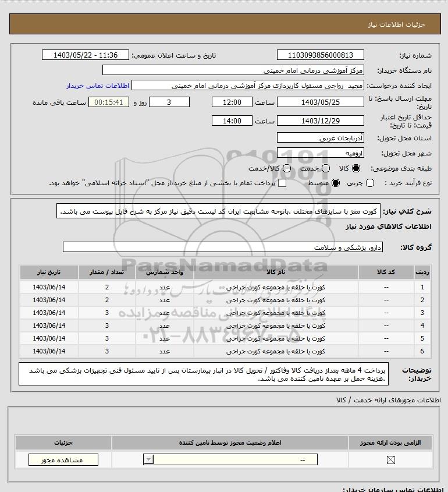Screen dimensions: 448x492
Task: Select row 6 in the goods table
Action: [225, 351]
